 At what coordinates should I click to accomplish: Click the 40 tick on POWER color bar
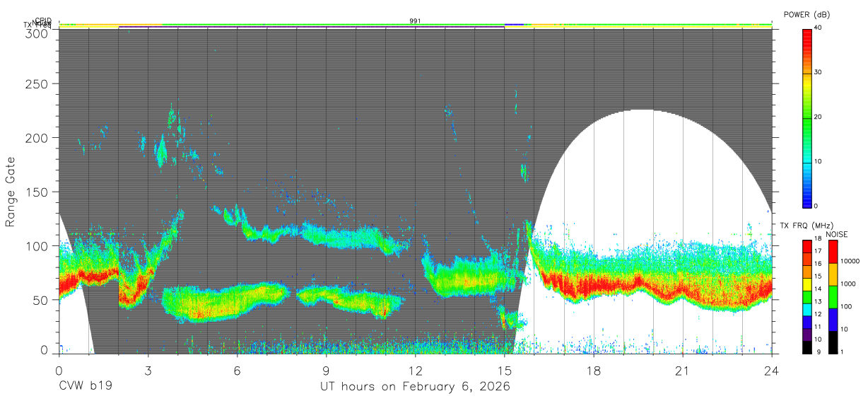(x=819, y=28)
